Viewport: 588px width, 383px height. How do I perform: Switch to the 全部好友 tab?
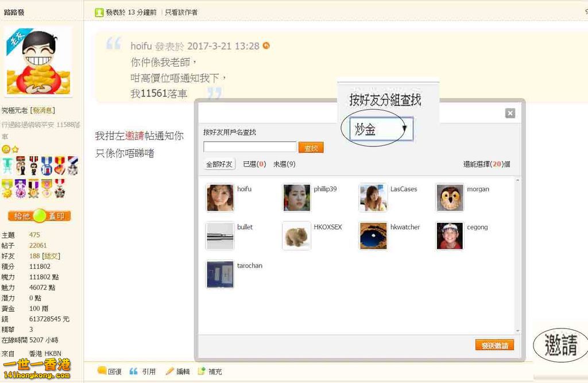pyautogui.click(x=220, y=164)
